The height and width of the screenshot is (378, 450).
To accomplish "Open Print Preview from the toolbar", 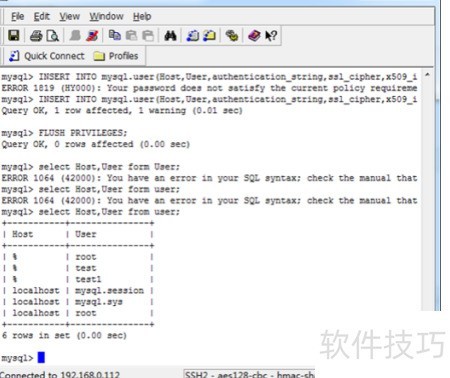I will click(53, 36).
